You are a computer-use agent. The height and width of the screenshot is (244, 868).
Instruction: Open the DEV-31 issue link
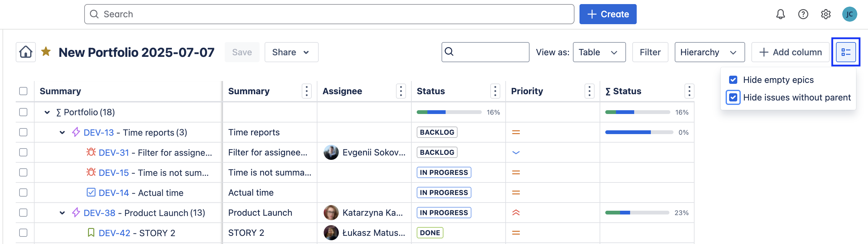[x=113, y=152]
